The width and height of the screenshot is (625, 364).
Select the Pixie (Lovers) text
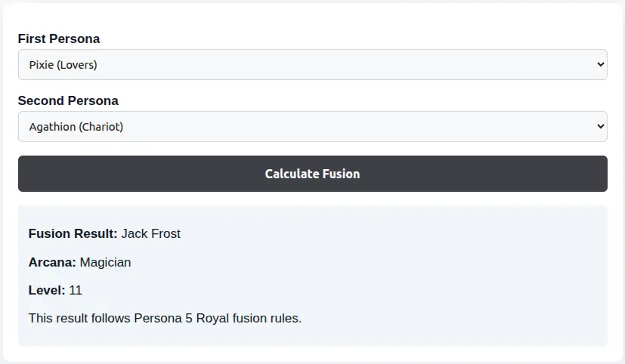(63, 65)
